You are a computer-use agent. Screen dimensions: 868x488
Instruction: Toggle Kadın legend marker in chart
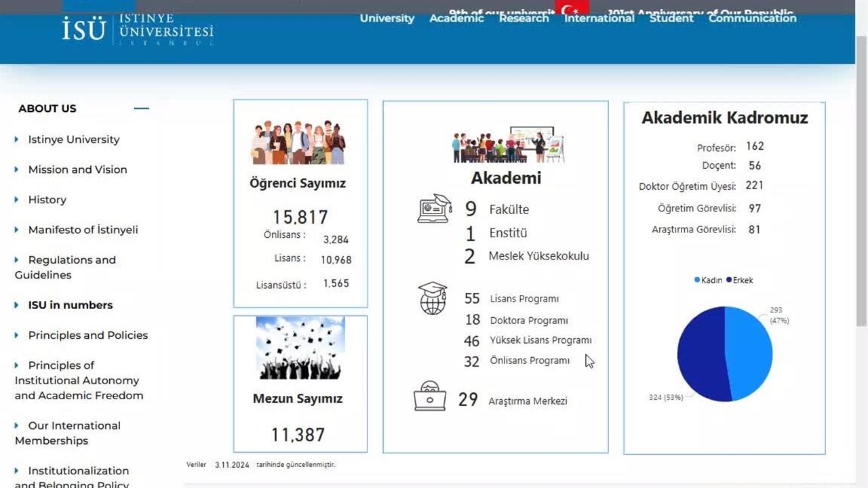697,280
